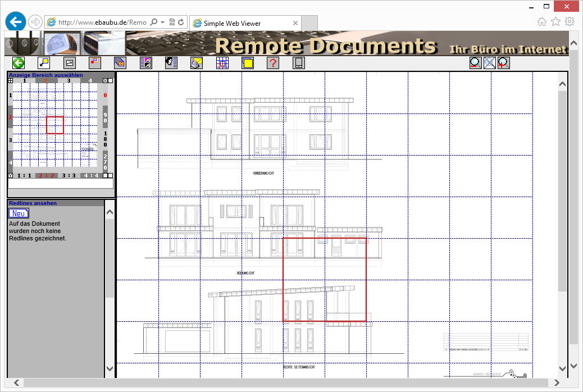Open favorites with the star icon
Viewport: 583px width, 392px height.
[555, 21]
